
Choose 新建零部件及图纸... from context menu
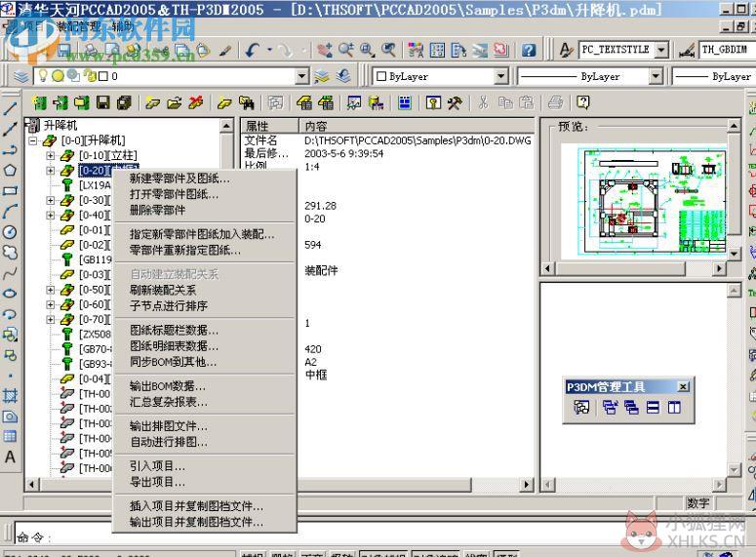tap(205, 179)
